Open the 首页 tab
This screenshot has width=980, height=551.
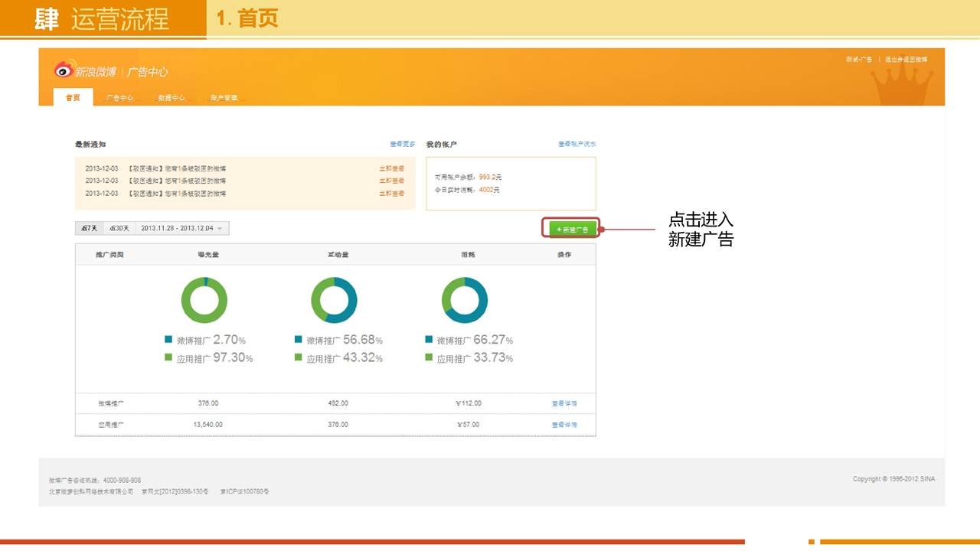point(73,98)
